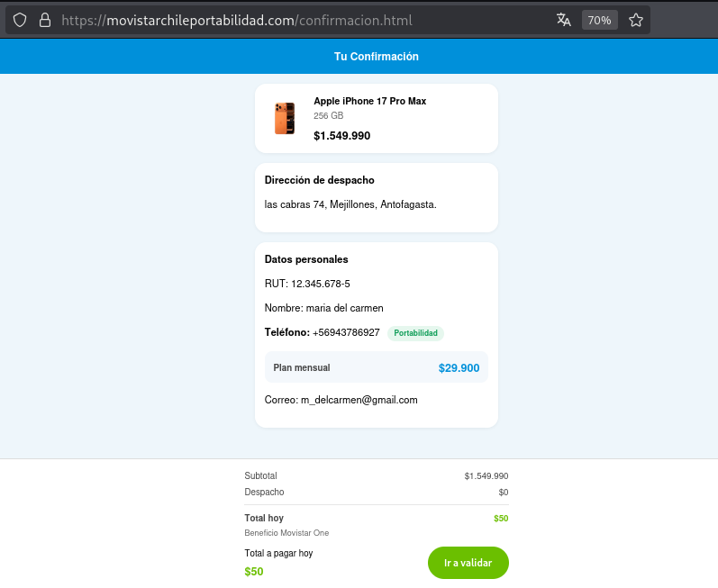
Task: Click the 'Datos personales' heading
Action: pyautogui.click(x=306, y=259)
